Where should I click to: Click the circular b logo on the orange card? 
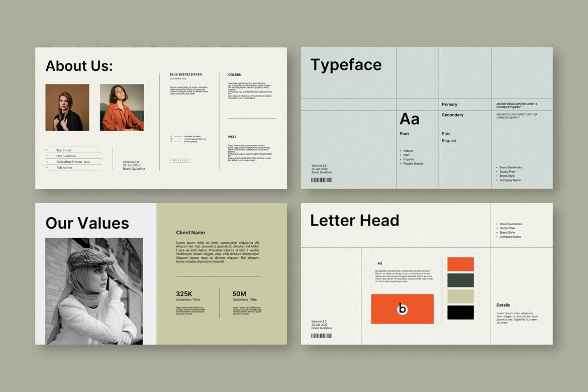(402, 309)
